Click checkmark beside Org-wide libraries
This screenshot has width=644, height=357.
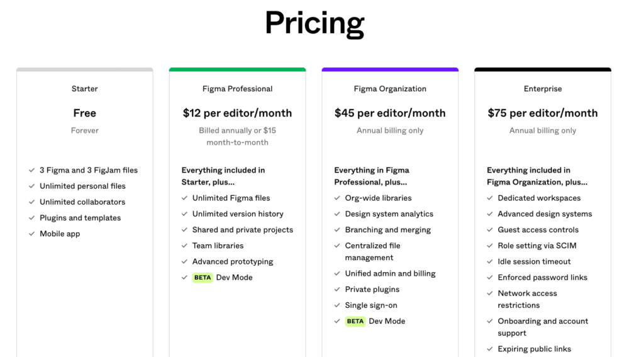[x=337, y=198]
